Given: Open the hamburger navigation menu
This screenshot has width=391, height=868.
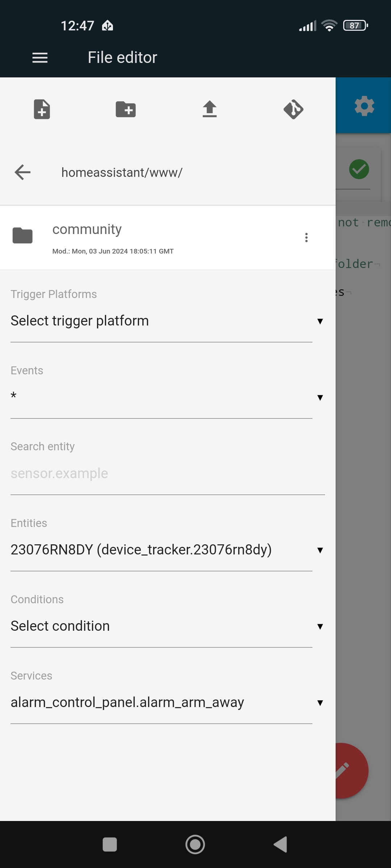Looking at the screenshot, I should [x=40, y=58].
